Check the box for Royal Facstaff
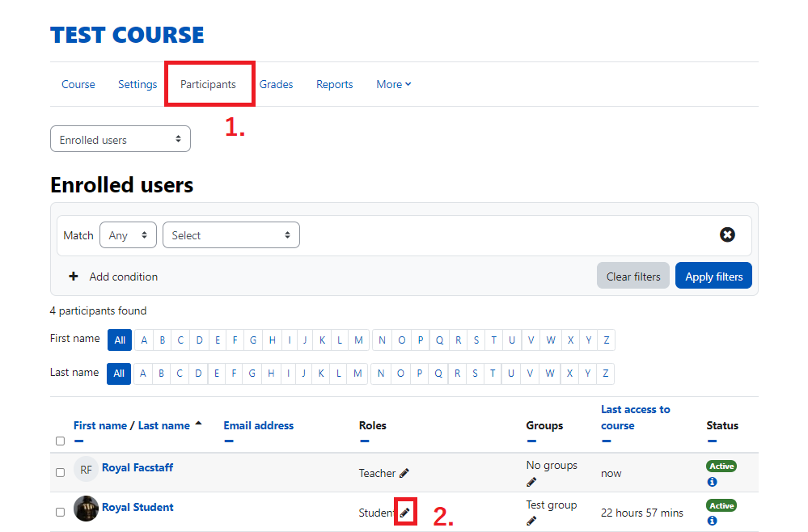The width and height of the screenshot is (808, 532). coord(61,472)
